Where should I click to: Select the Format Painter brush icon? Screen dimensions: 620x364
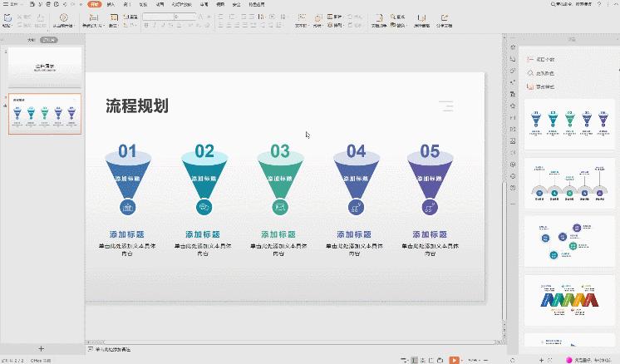[x=41, y=17]
